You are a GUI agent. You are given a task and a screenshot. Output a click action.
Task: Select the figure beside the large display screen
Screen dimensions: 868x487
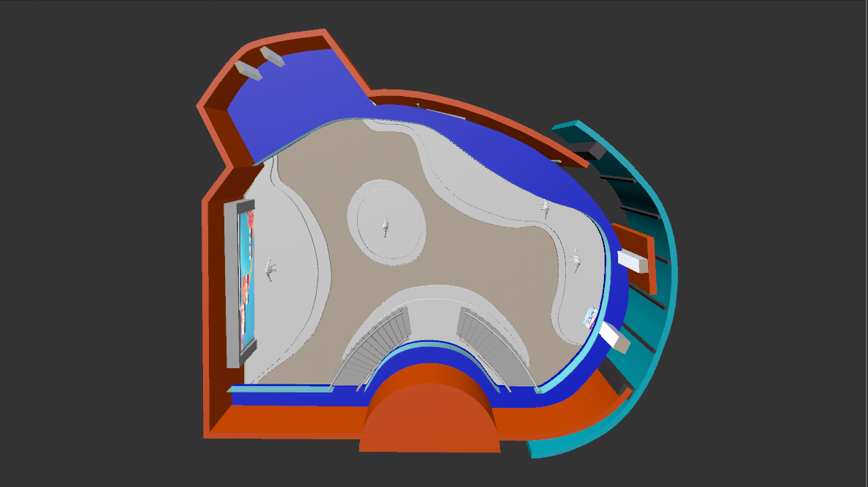[270, 270]
